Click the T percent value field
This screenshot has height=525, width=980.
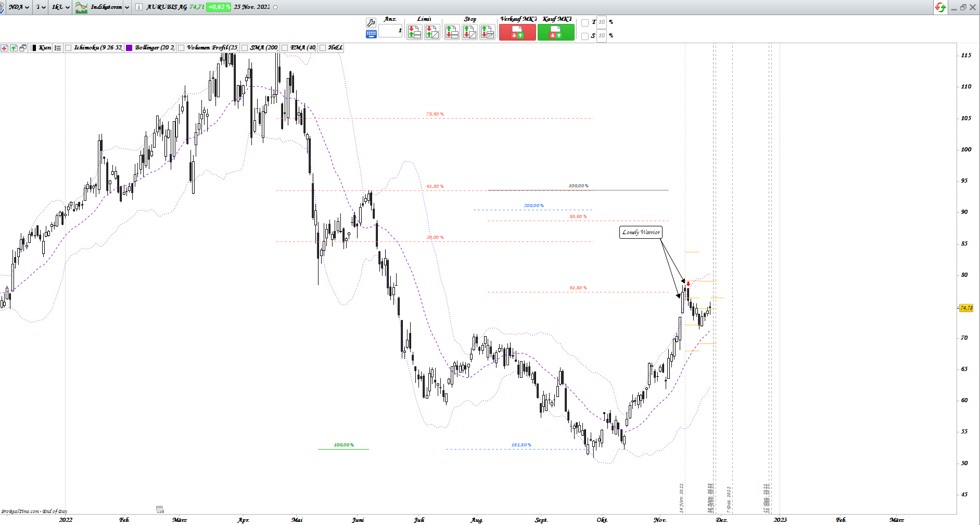[x=602, y=22]
